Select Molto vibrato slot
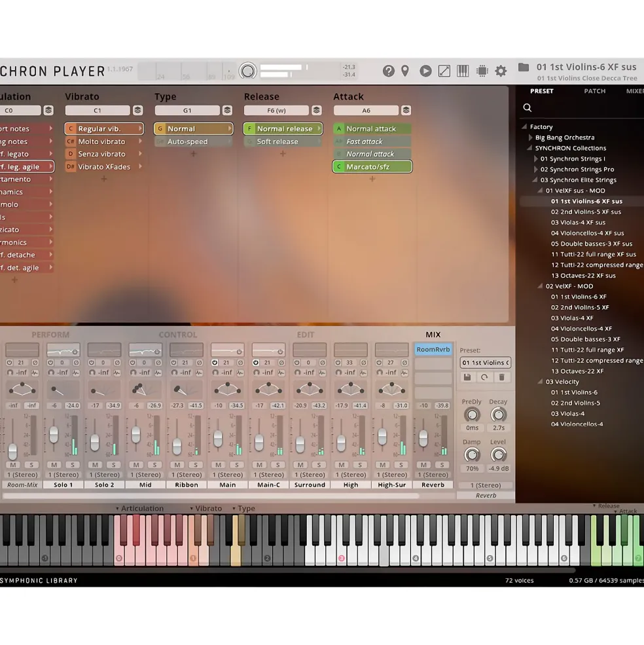 click(x=104, y=141)
